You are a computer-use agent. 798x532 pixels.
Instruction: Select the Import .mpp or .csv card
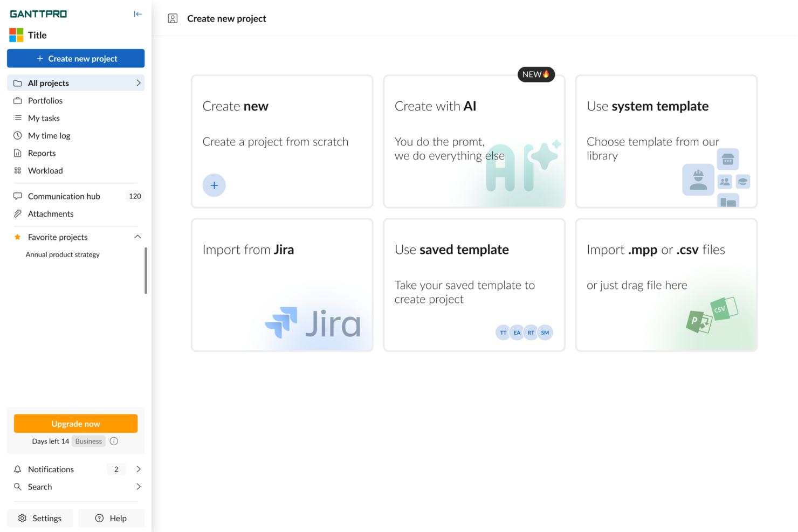coord(666,285)
